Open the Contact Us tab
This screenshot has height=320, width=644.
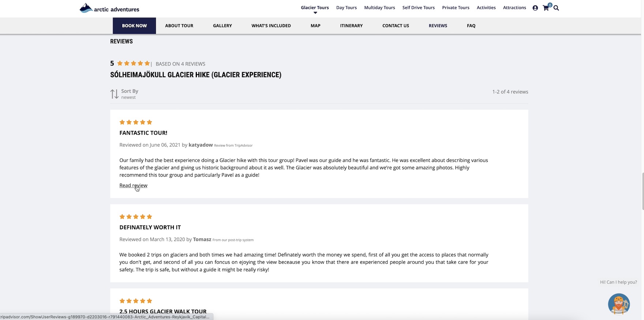pyautogui.click(x=396, y=26)
